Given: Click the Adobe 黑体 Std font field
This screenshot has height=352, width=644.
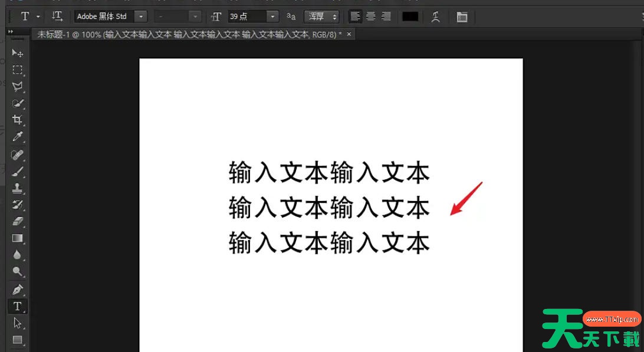Looking at the screenshot, I should click(x=105, y=17).
